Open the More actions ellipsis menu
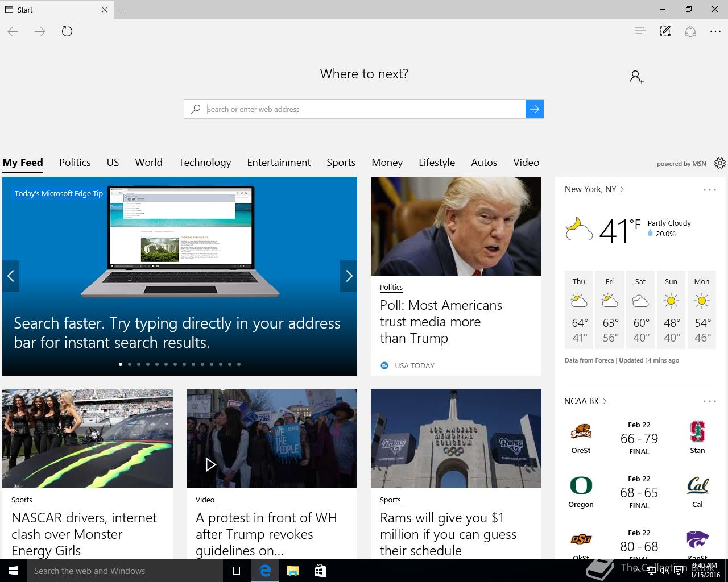The height and width of the screenshot is (582, 728). [x=715, y=31]
